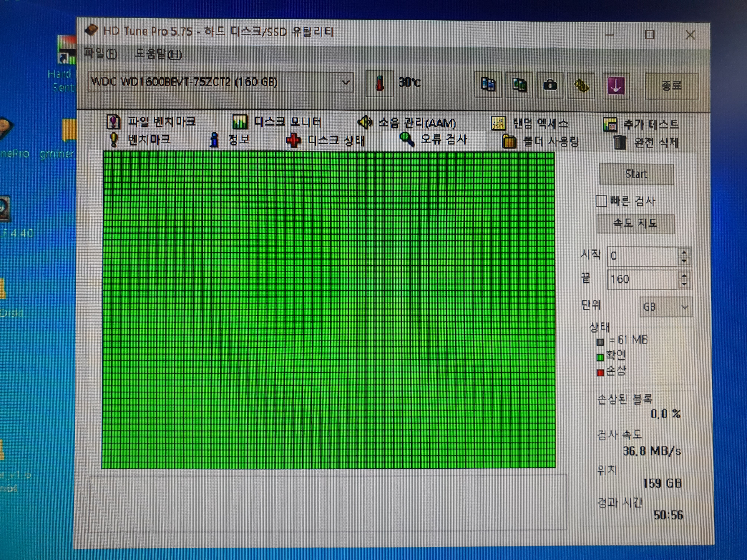This screenshot has width=747, height=560.
Task: Click the purple download arrow icon
Action: coord(616,86)
